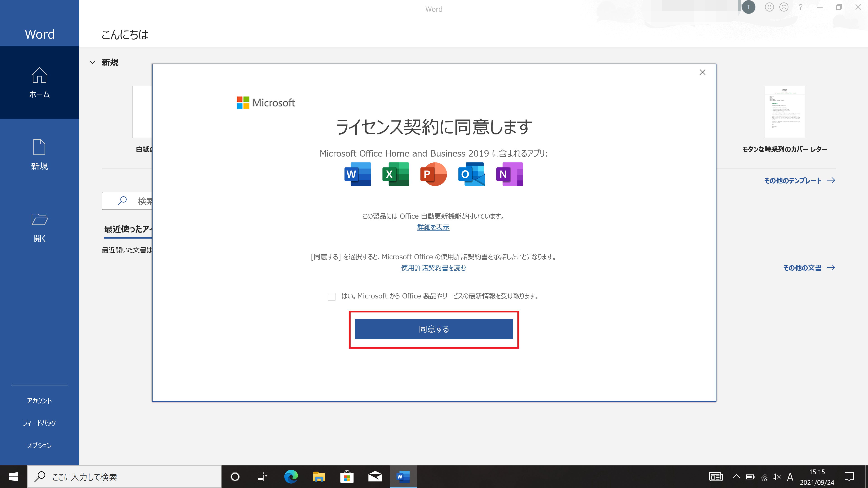Image resolution: width=868 pixels, height=488 pixels.
Task: Open Task View on the taskbar
Action: pos(262,477)
